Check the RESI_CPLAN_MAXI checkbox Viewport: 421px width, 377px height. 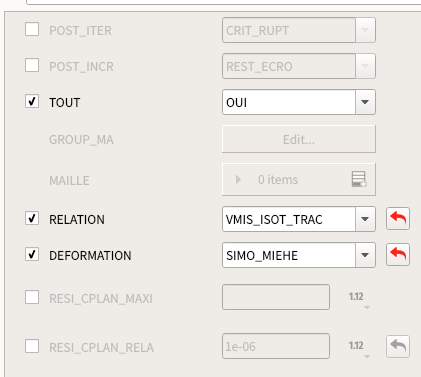pyautogui.click(x=32, y=297)
